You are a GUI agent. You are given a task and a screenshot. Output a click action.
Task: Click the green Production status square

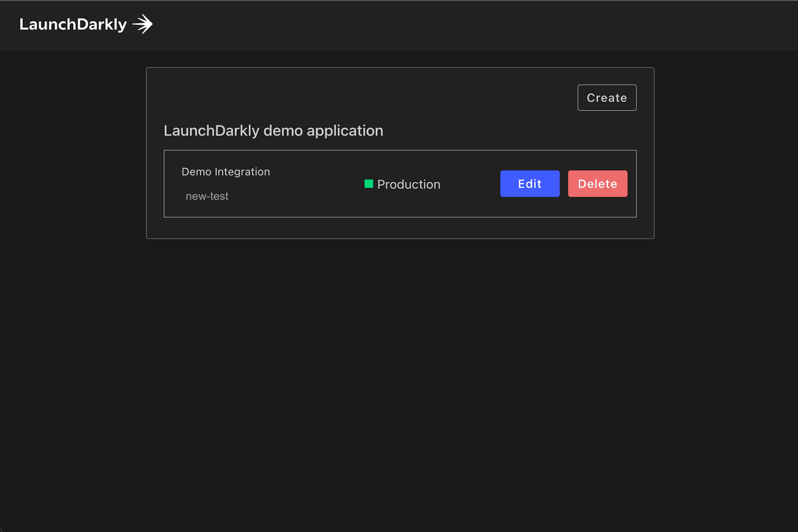tap(369, 184)
